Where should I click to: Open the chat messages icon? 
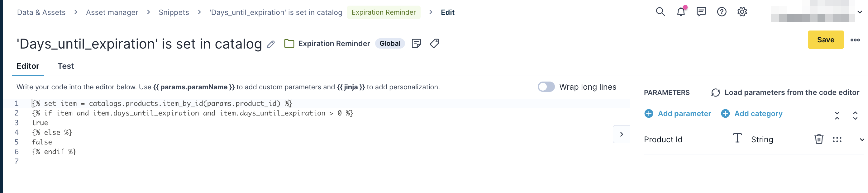tap(701, 12)
